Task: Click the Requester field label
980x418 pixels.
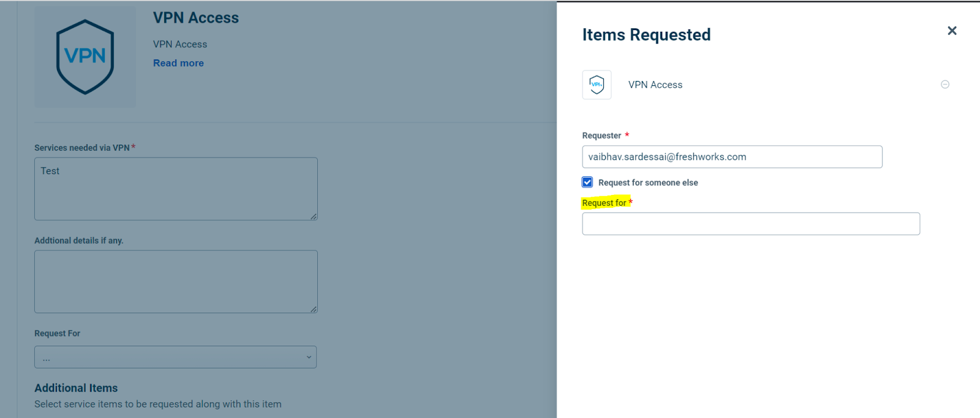Action: click(601, 135)
